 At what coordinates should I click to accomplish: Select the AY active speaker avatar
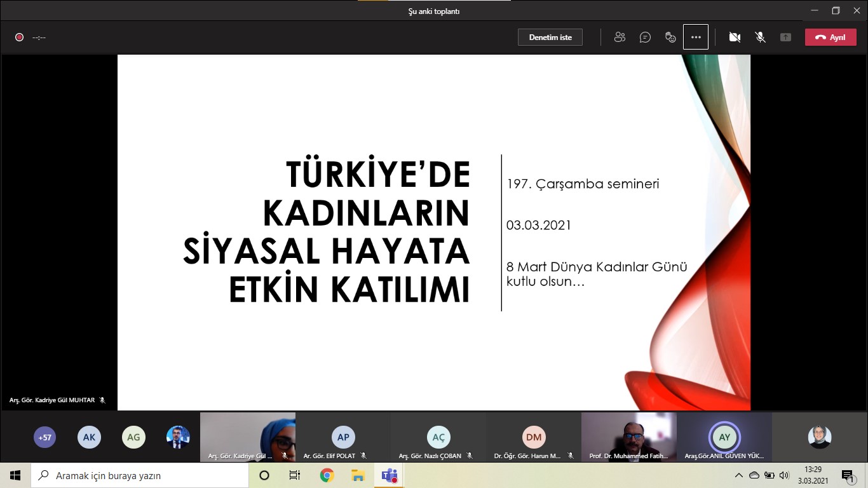(x=724, y=437)
